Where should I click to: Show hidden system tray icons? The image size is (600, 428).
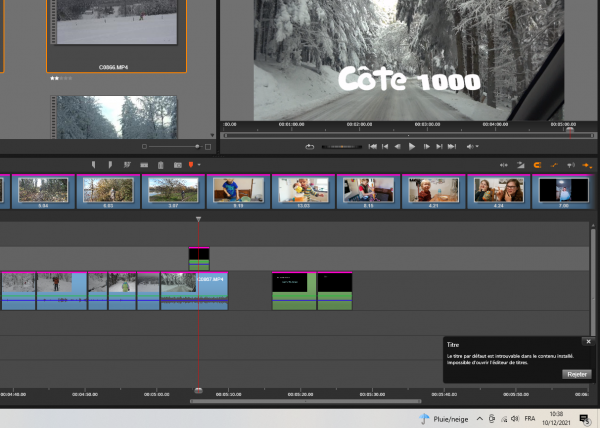click(479, 418)
